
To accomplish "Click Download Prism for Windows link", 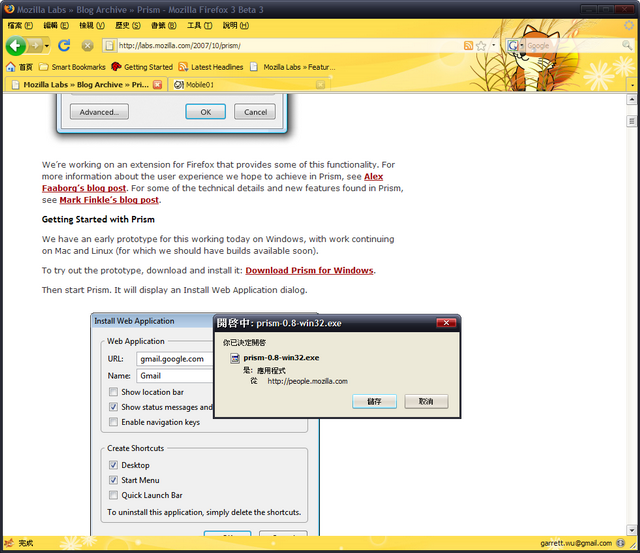I will [x=309, y=271].
